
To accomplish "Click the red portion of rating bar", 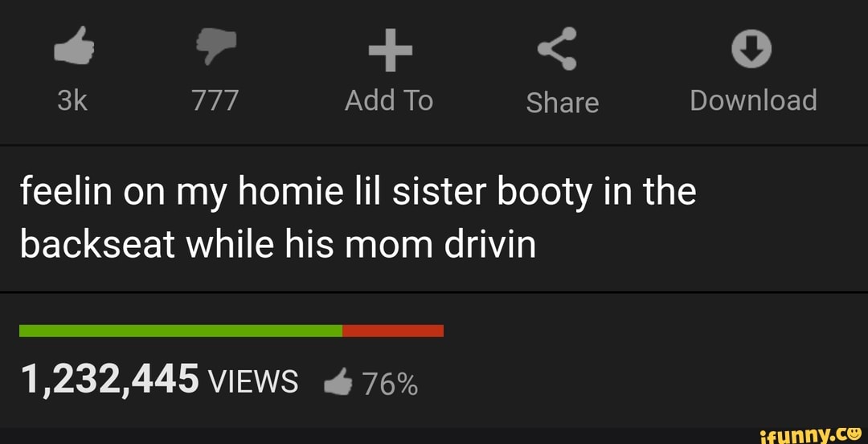I will [x=393, y=331].
